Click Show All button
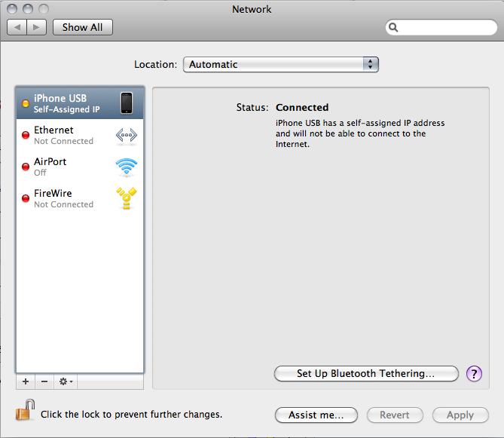This screenshot has width=504, height=438. 83,27
